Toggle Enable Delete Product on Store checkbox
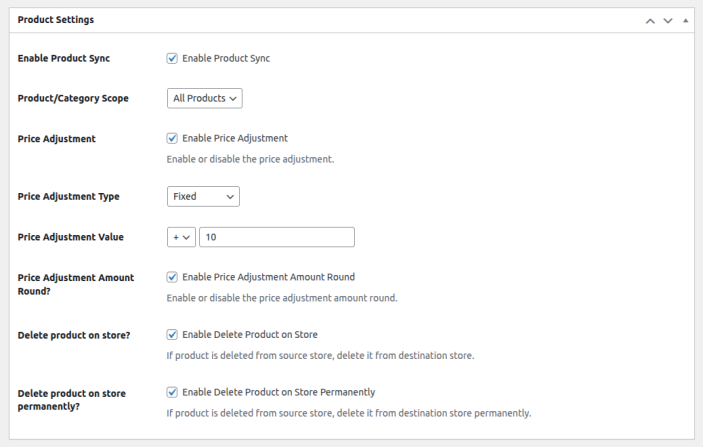The width and height of the screenshot is (703, 447). (x=172, y=334)
